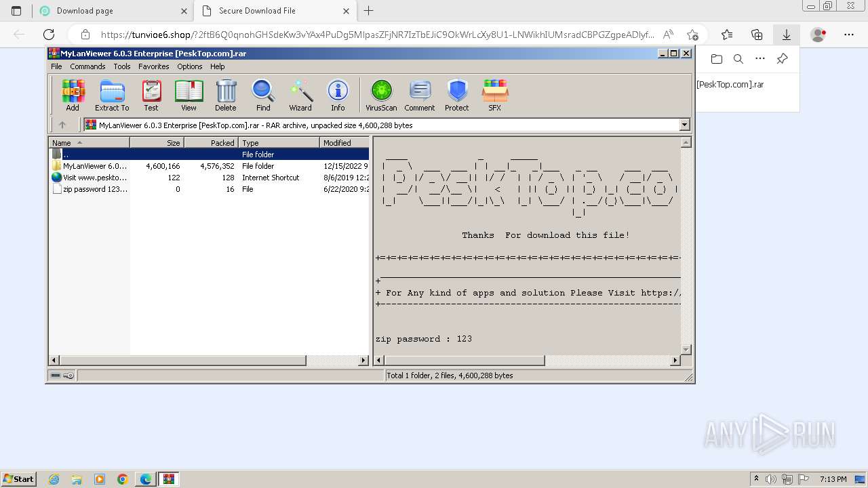Add this page to favorites icon
The width and height of the screenshot is (868, 488).
692,35
